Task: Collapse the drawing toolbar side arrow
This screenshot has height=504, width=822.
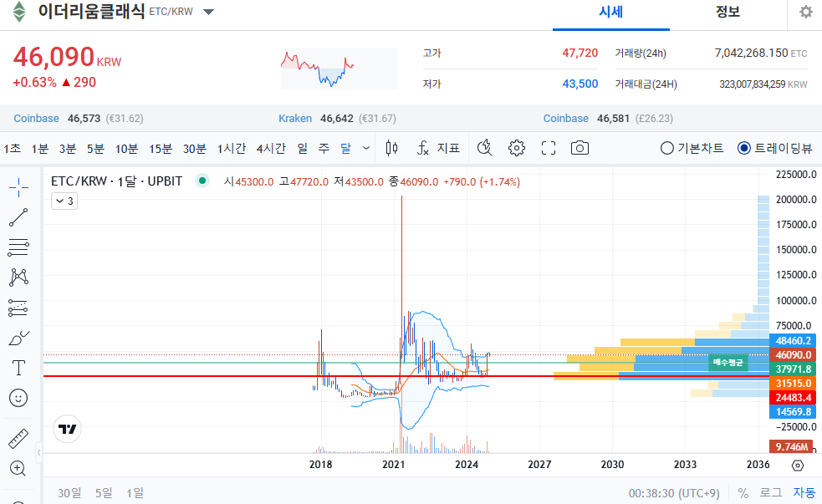Action: (38, 453)
